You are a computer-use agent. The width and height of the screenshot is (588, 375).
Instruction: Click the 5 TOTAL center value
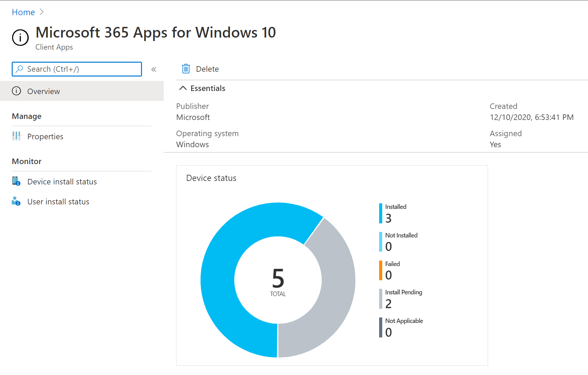click(x=278, y=282)
